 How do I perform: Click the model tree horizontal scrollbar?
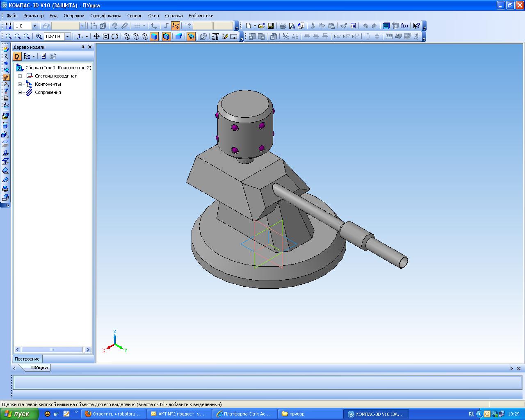[x=52, y=350]
